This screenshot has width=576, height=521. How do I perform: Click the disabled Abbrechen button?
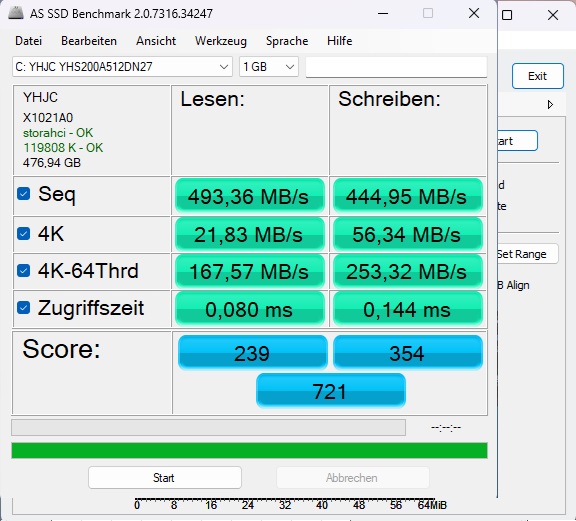pos(353,478)
